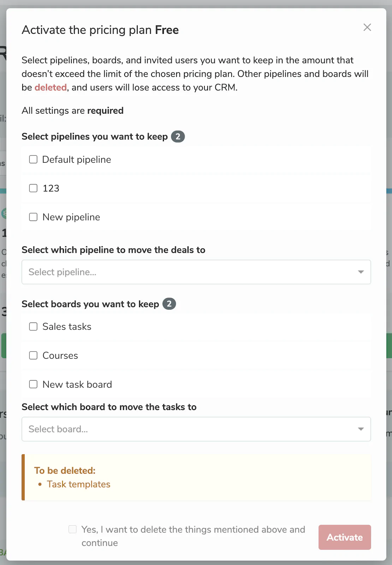The image size is (392, 565).
Task: Click the Default pipeline label
Action: click(x=77, y=160)
